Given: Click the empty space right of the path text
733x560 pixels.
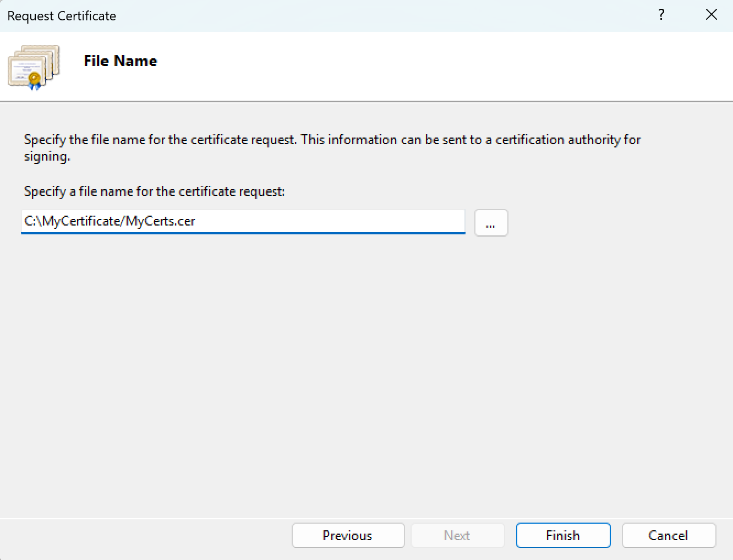Looking at the screenshot, I should [330, 221].
